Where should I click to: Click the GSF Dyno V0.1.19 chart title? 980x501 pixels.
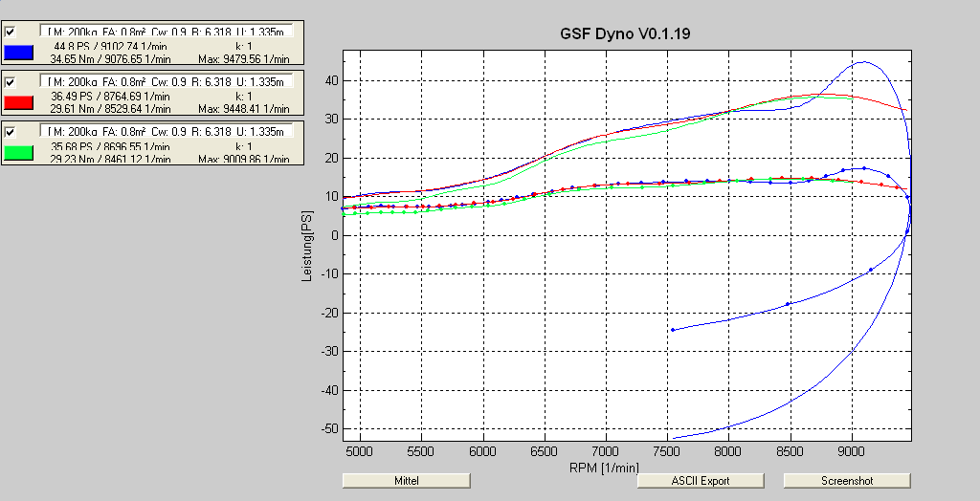click(x=625, y=33)
